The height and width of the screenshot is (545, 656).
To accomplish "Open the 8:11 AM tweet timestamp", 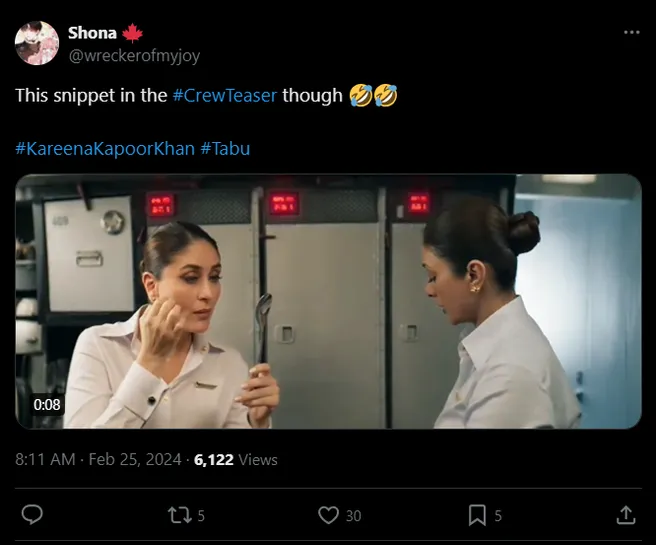I will pos(45,460).
